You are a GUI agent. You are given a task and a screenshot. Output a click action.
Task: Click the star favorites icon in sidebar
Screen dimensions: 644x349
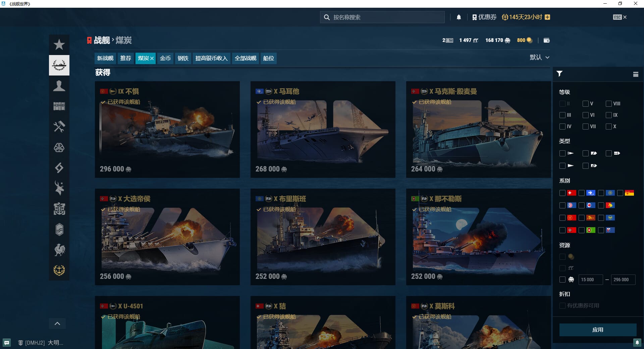(59, 45)
